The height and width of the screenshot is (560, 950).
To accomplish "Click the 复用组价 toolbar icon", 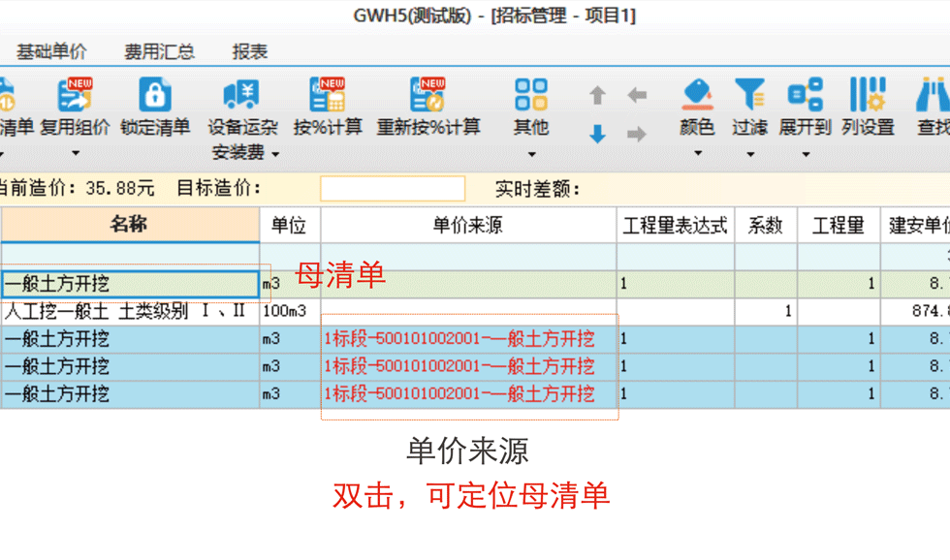I will coord(75,95).
